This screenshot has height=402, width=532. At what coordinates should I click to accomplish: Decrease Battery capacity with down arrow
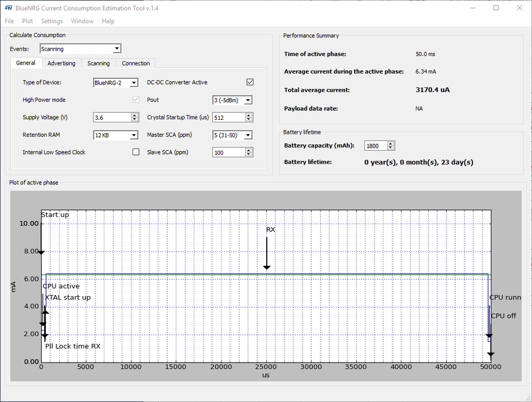pos(390,148)
